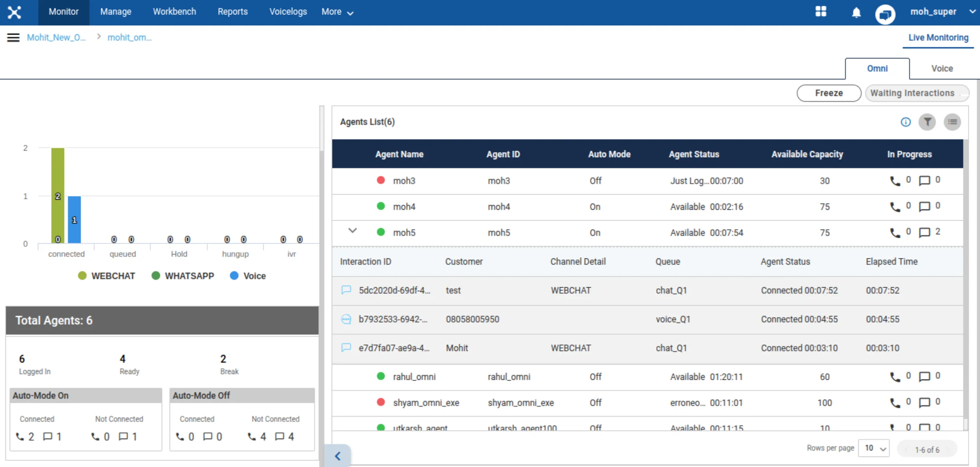The width and height of the screenshot is (980, 467).
Task: Toggle the Voice legend item
Action: click(248, 276)
